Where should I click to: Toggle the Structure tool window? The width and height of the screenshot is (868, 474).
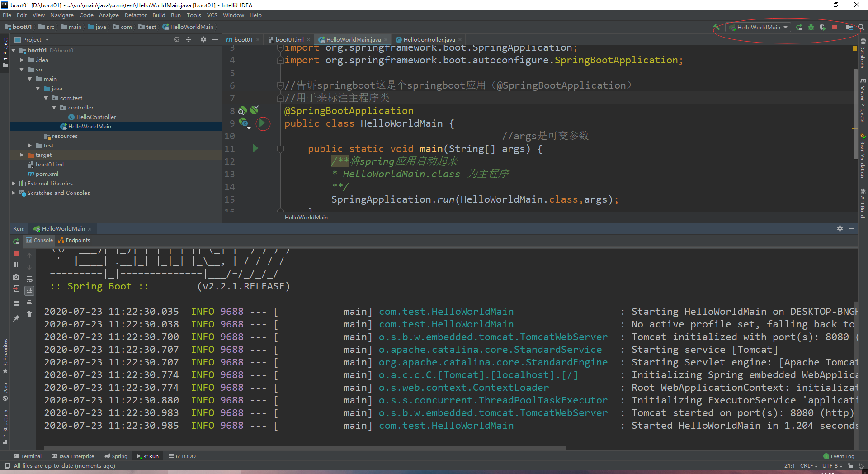coord(5,427)
